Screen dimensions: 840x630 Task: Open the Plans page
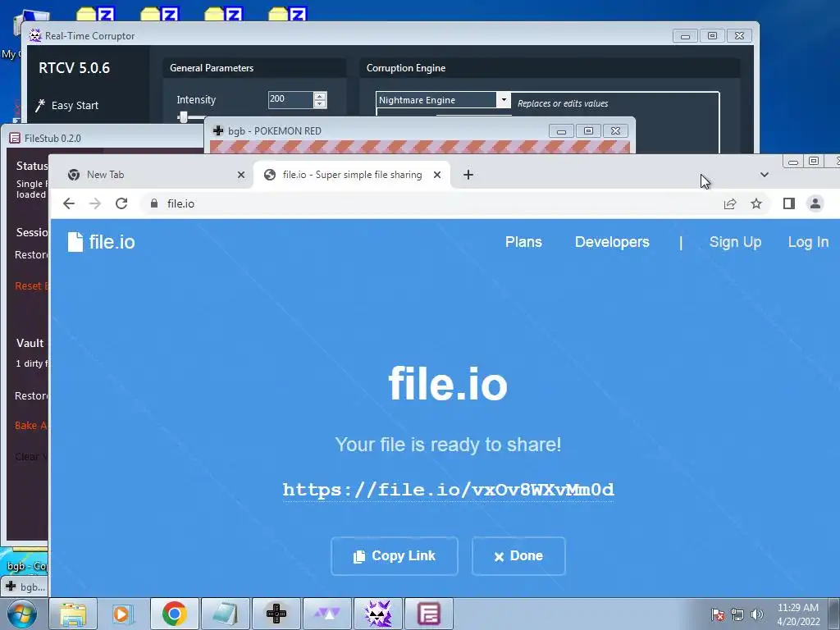tap(523, 242)
